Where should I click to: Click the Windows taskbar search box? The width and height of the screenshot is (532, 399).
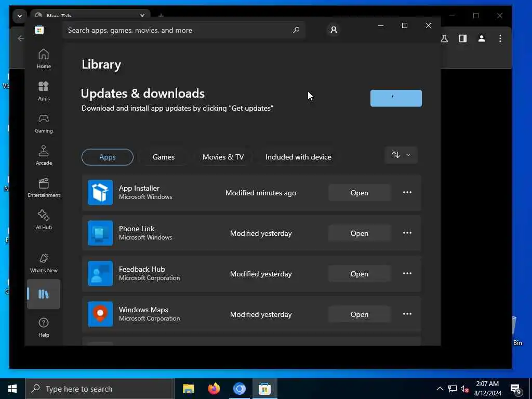point(100,389)
